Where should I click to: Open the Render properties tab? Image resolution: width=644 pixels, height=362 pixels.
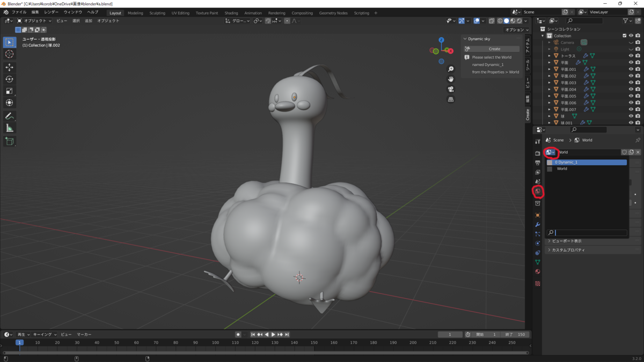coord(537,153)
